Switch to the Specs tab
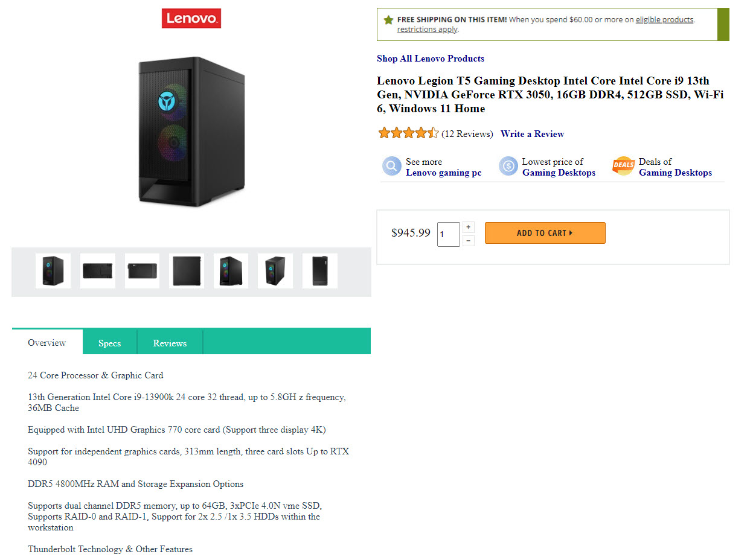753x560 pixels. [109, 343]
